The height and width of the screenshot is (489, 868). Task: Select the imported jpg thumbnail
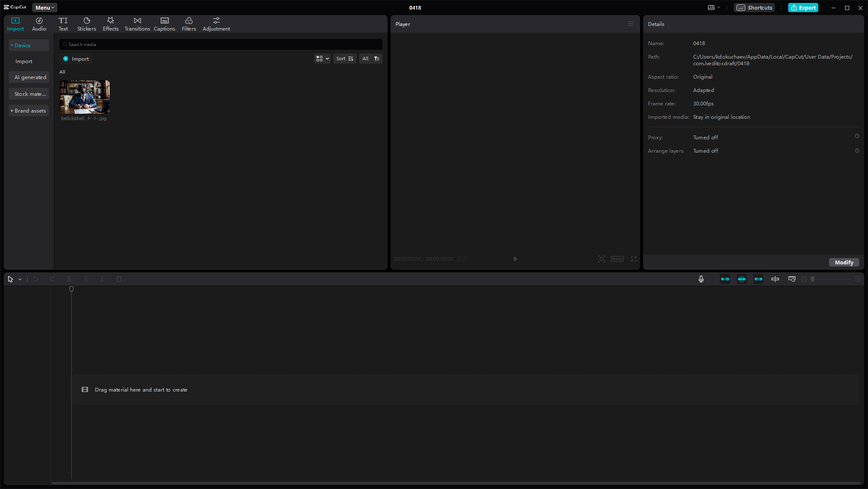pyautogui.click(x=84, y=97)
